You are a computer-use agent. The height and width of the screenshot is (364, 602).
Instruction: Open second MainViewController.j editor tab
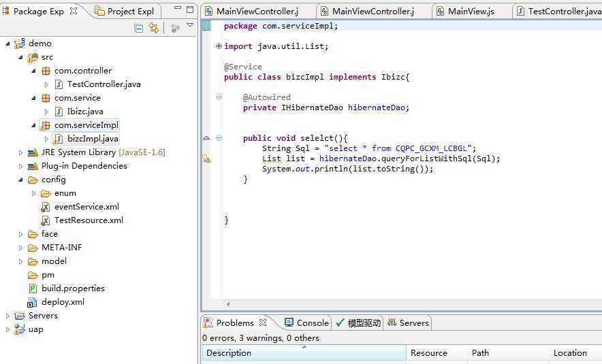(373, 12)
